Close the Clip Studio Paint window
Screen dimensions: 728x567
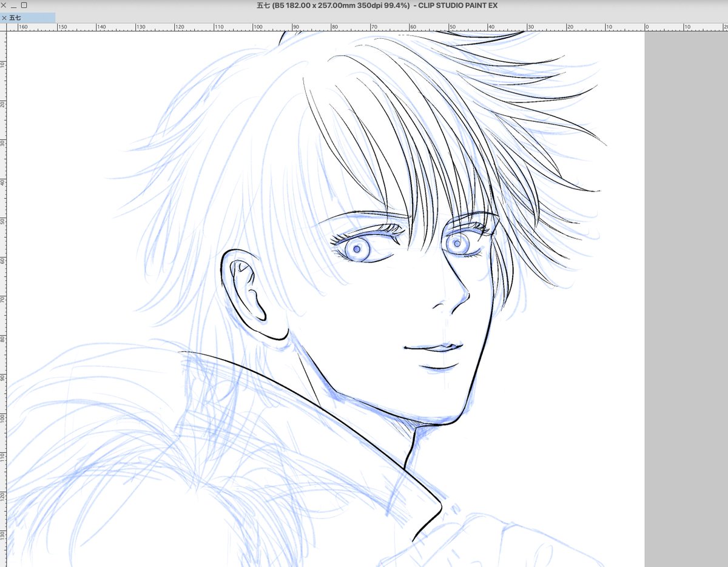pos(4,5)
